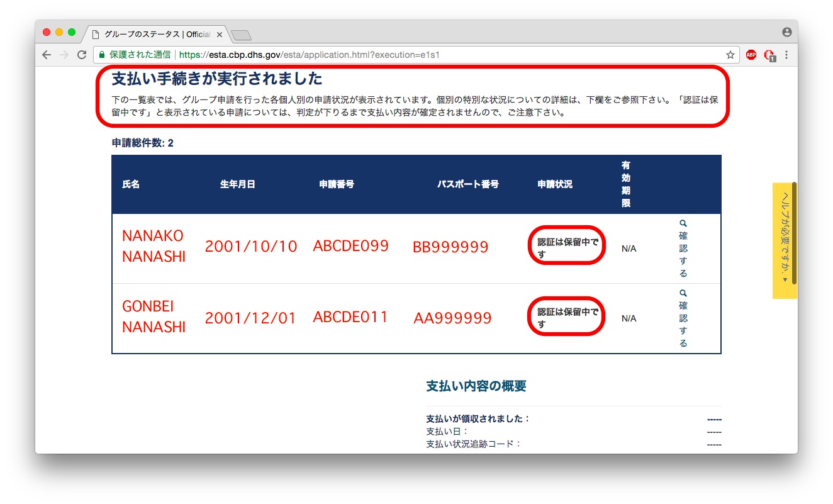Screen dimensions: 833x504
Task: Open the Adblock Plus extension icon
Action: [x=751, y=55]
